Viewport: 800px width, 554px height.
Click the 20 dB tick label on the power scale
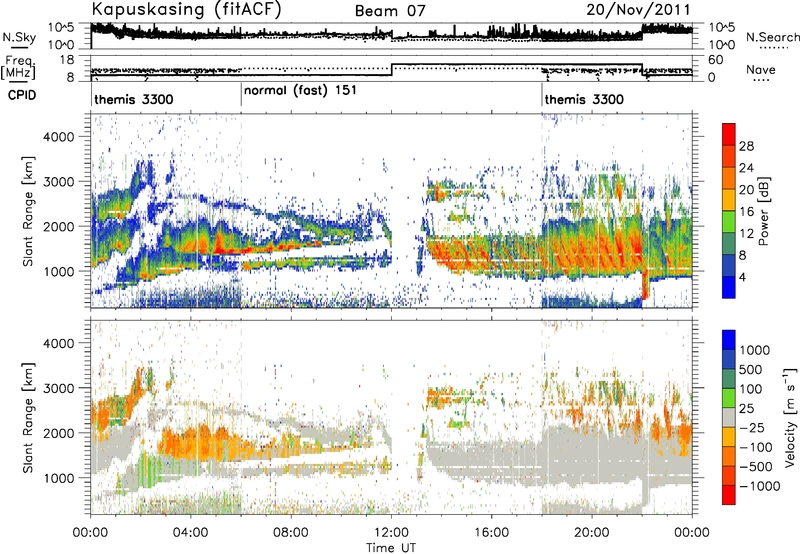coord(746,190)
